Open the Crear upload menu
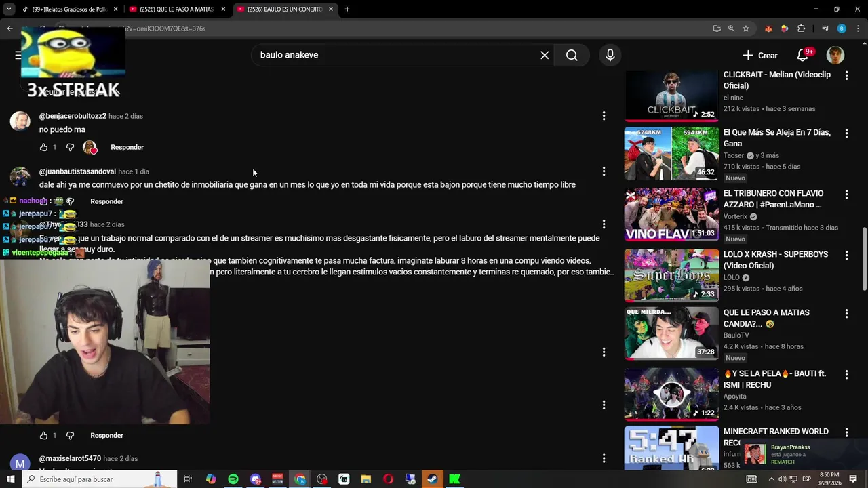 (x=760, y=56)
